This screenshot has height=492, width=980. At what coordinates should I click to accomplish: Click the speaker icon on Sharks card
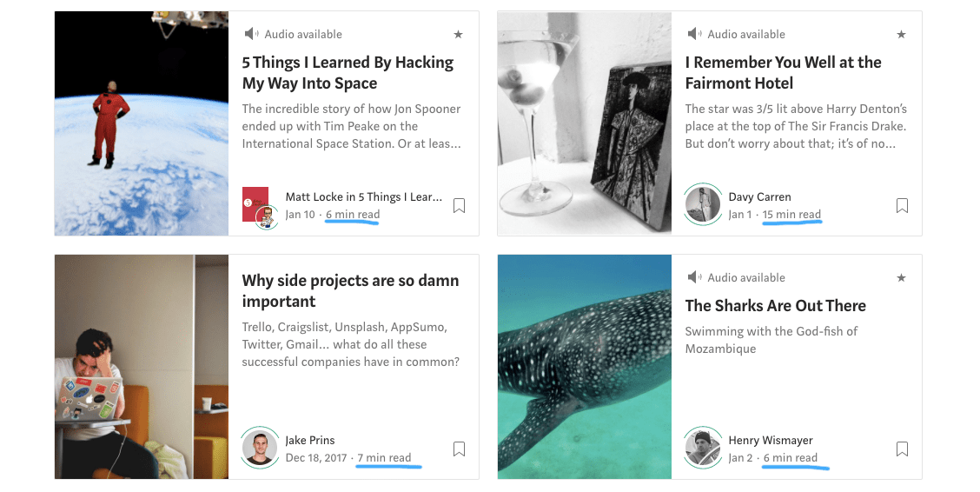[694, 277]
